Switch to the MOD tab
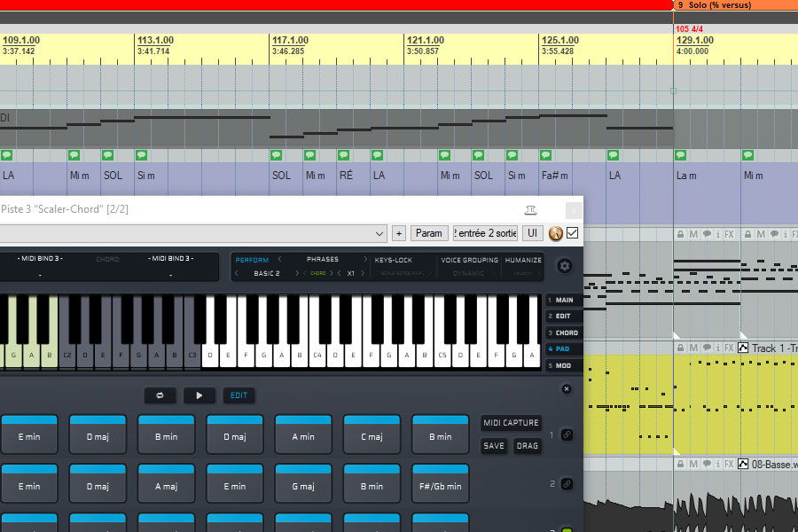 click(561, 365)
